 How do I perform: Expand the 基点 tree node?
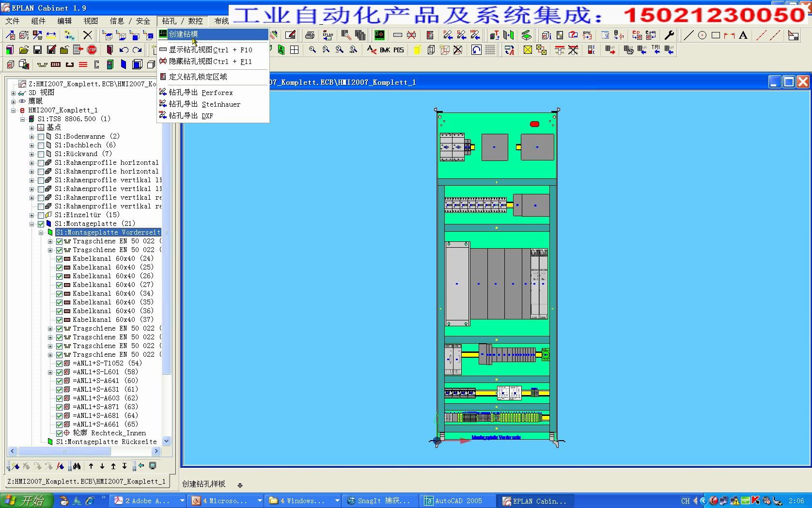[32, 128]
